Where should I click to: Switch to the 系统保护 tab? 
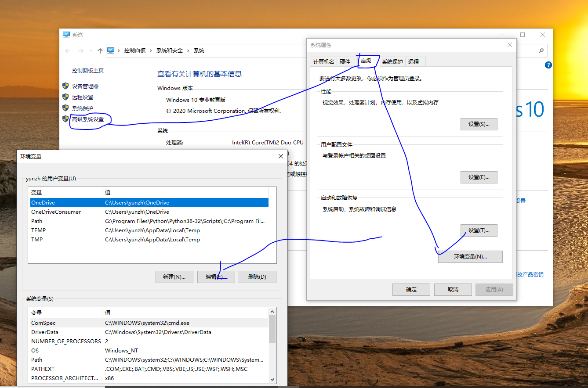click(392, 61)
